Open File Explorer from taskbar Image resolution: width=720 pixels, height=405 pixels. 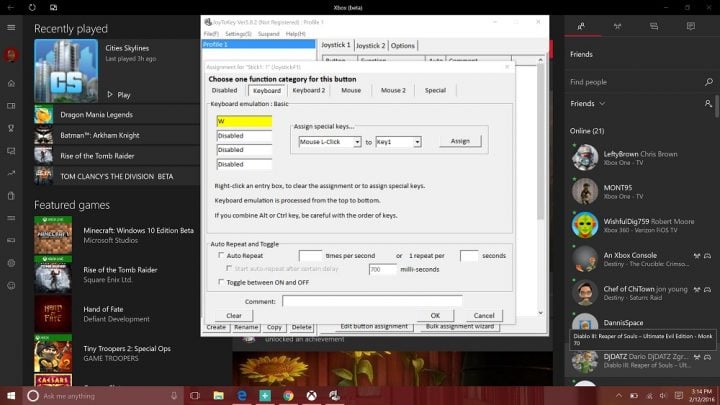pyautogui.click(x=219, y=395)
